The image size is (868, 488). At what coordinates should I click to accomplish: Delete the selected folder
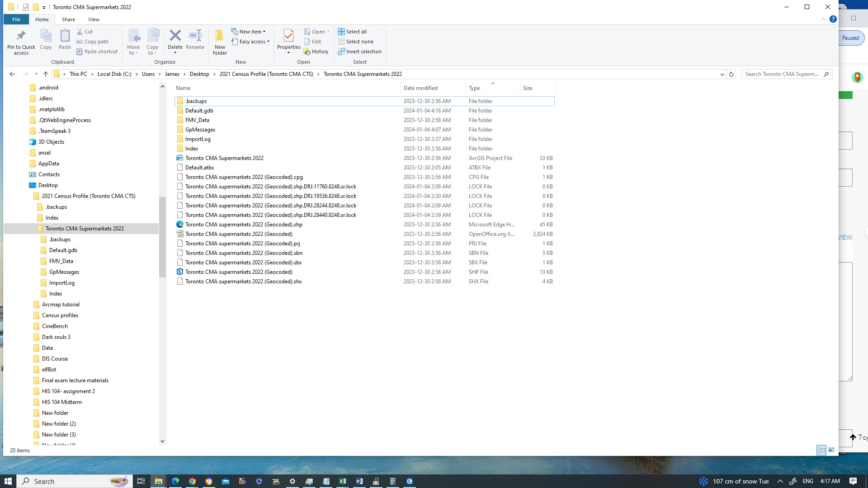point(175,40)
